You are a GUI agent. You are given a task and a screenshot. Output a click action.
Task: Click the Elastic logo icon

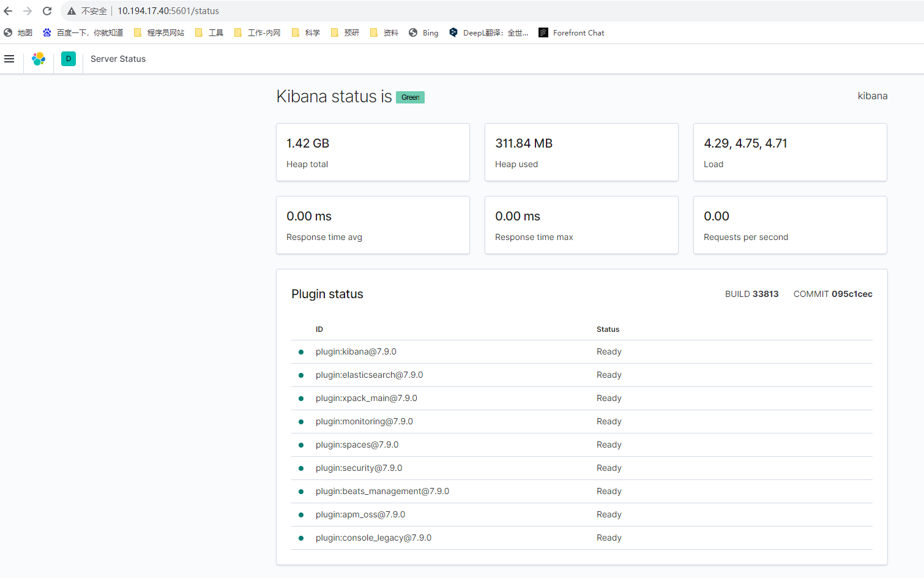point(39,59)
